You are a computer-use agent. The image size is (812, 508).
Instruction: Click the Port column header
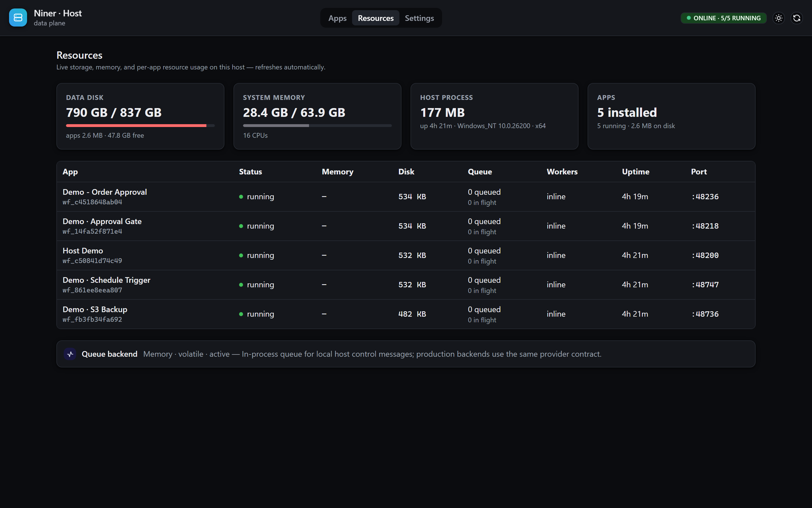[x=699, y=172]
